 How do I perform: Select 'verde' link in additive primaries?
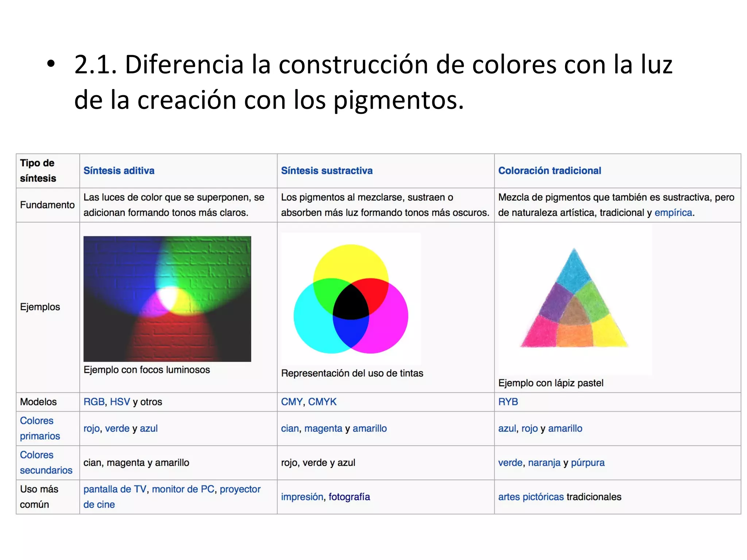tap(117, 428)
